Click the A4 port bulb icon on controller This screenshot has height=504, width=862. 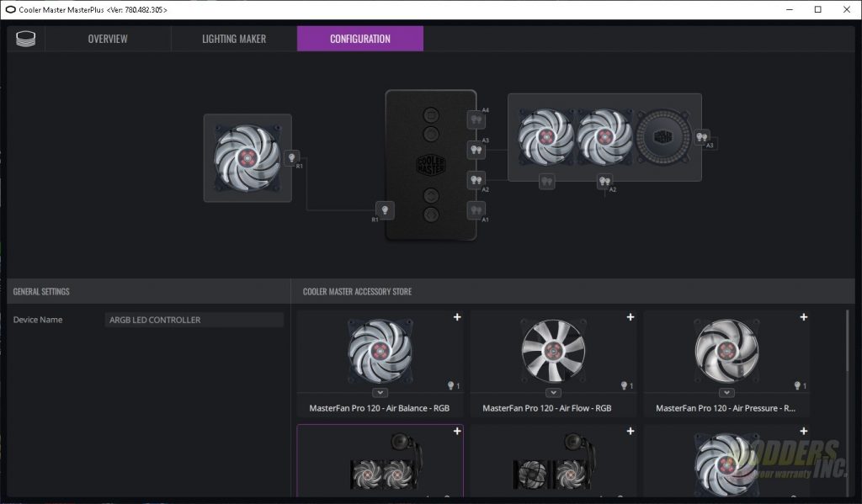(x=476, y=119)
